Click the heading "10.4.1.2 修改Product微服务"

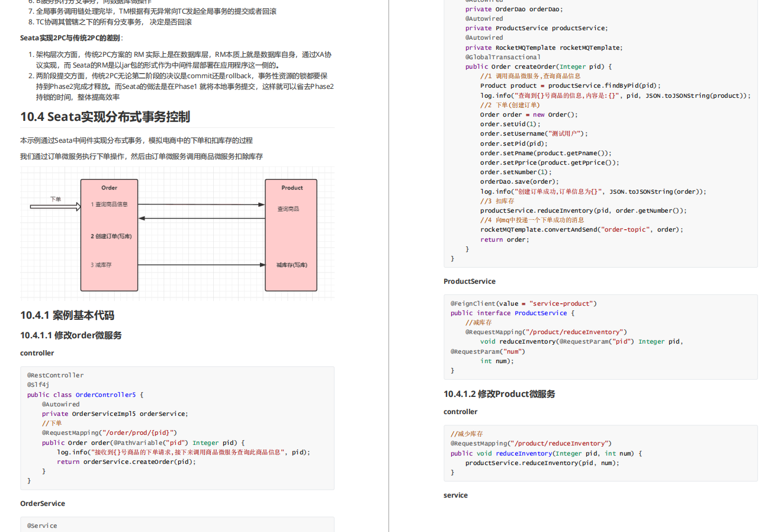tap(499, 394)
